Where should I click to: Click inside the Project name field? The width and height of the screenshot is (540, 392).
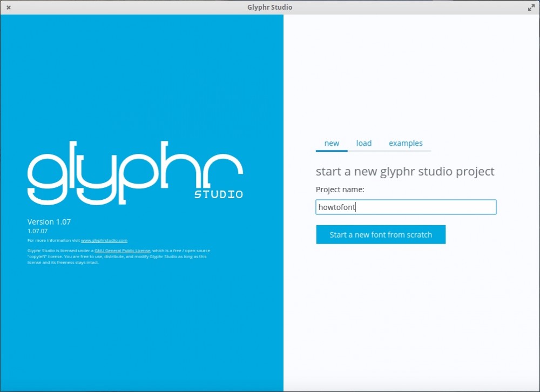pyautogui.click(x=406, y=207)
